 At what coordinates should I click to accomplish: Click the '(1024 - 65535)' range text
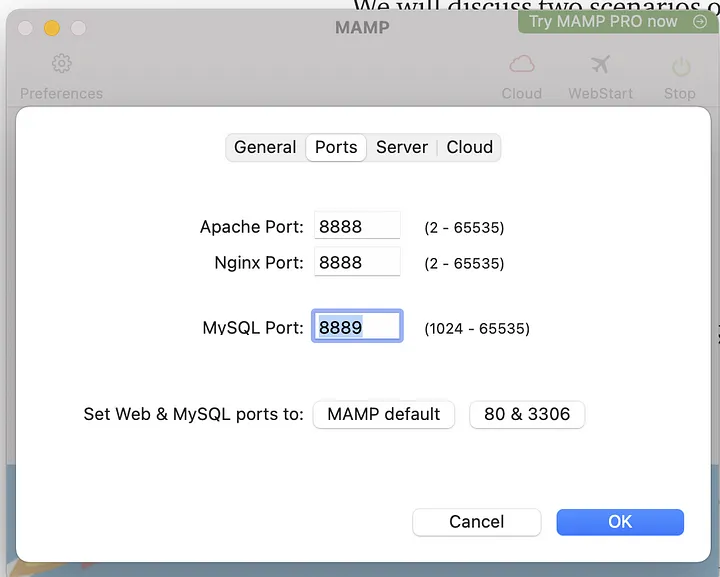(477, 329)
